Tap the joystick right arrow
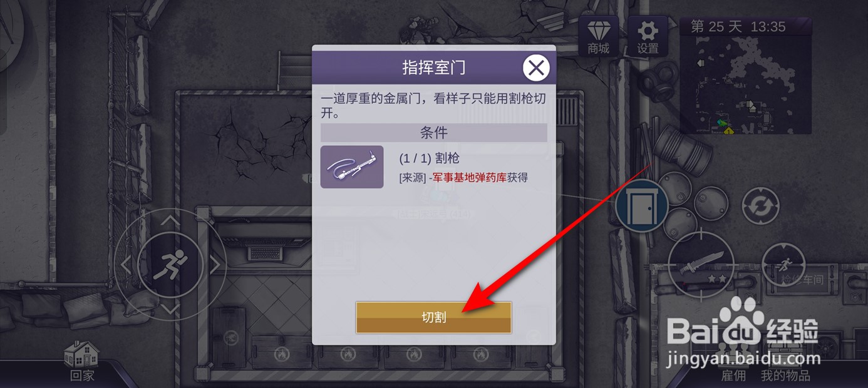The height and width of the screenshot is (388, 868). (215, 265)
